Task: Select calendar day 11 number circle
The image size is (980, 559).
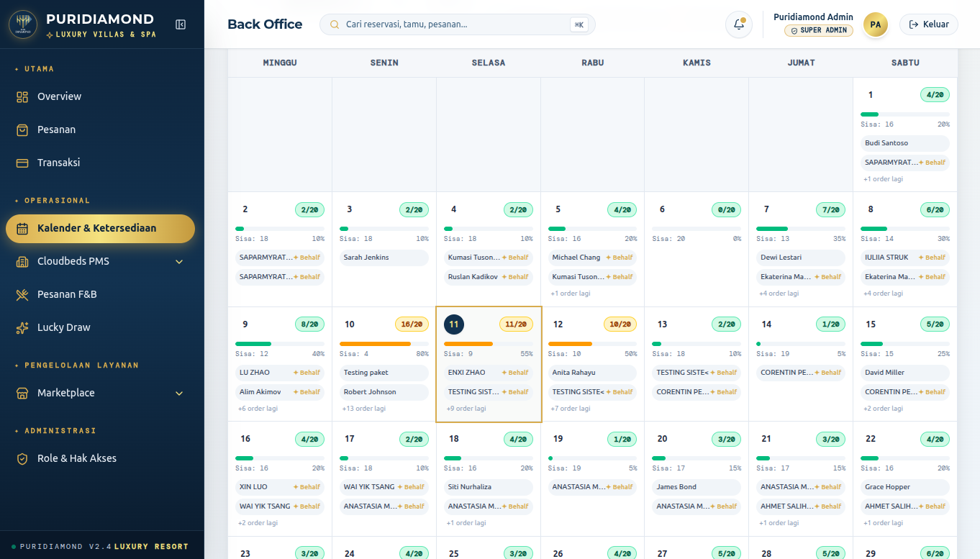Action: point(454,324)
